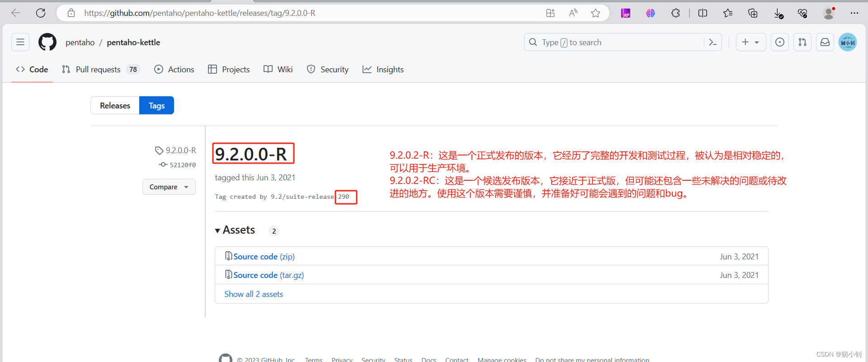
Task: Select the Releases button
Action: [x=115, y=105]
